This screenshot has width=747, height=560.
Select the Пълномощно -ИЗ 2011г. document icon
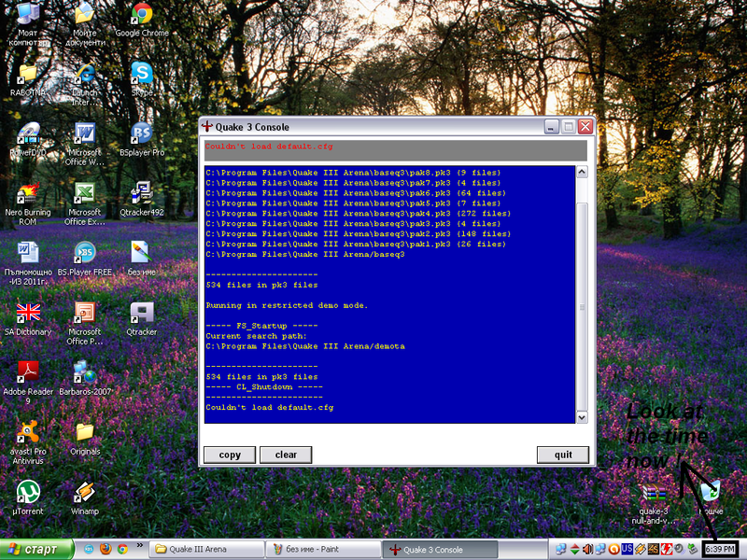(28, 264)
